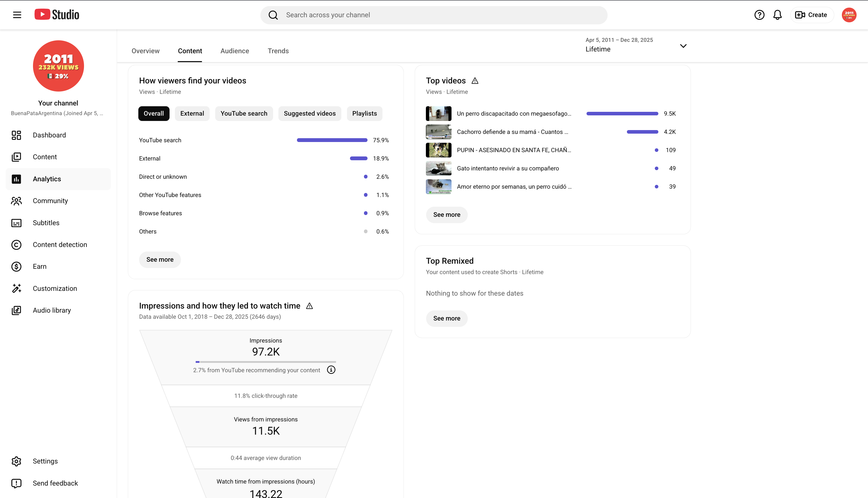Click the Impressions 97.2K value
This screenshot has height=498, width=868.
pyautogui.click(x=266, y=352)
